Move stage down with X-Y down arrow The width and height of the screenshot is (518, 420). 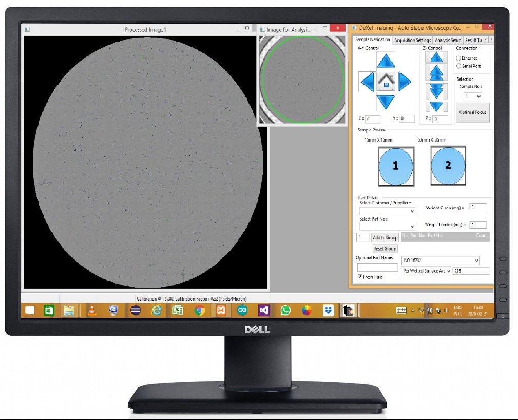[386, 102]
